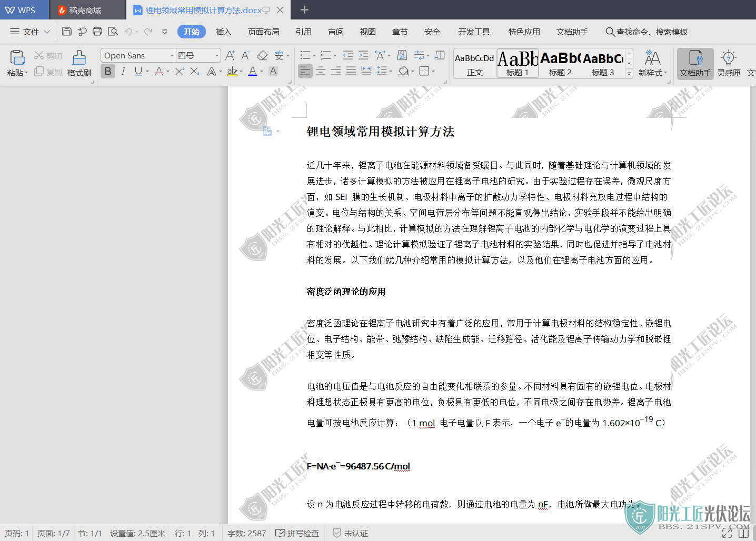Apply yellow highlight color swatch
756x541 pixels.
(232, 71)
